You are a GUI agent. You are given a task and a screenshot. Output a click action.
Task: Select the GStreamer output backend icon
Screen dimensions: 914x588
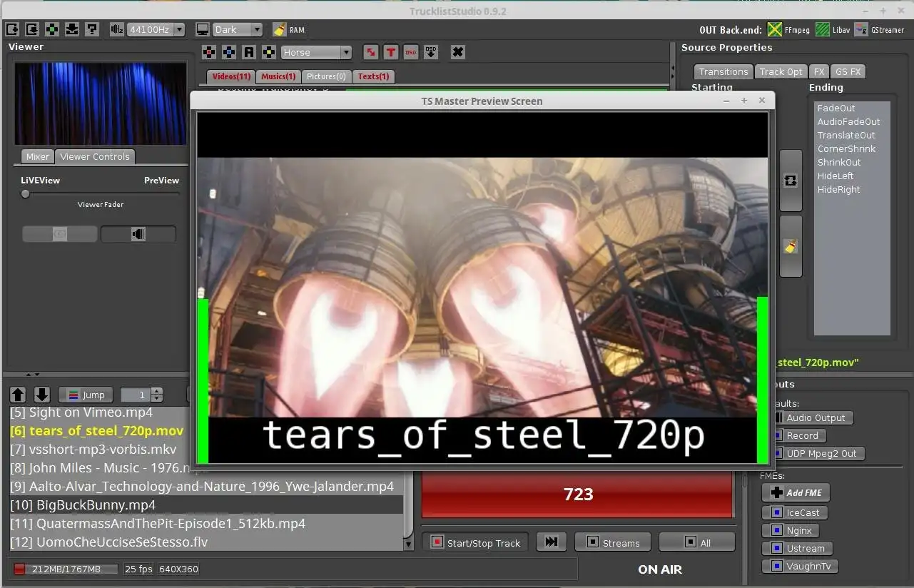(x=862, y=29)
